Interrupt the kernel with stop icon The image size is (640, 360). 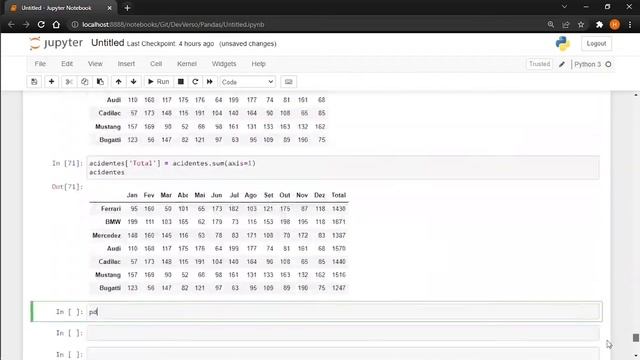(181, 82)
